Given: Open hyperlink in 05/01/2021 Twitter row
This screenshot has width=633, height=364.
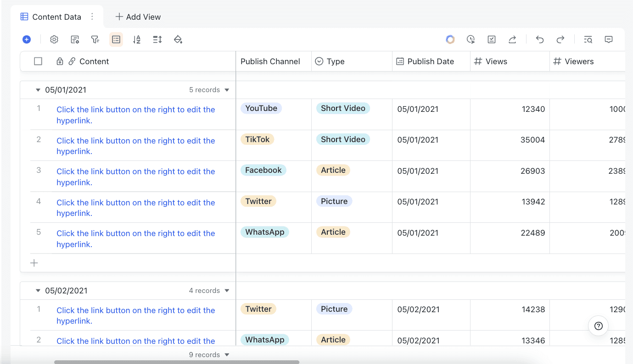Looking at the screenshot, I should pos(136,208).
